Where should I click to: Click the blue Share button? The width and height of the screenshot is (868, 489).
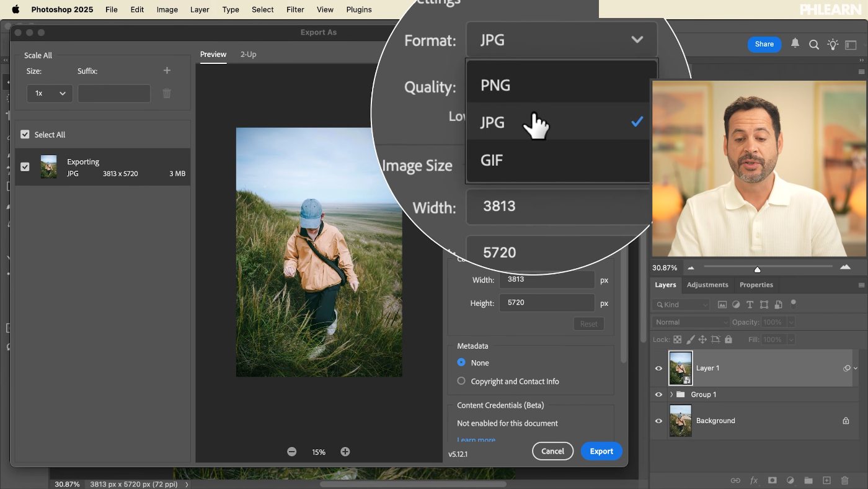point(764,44)
